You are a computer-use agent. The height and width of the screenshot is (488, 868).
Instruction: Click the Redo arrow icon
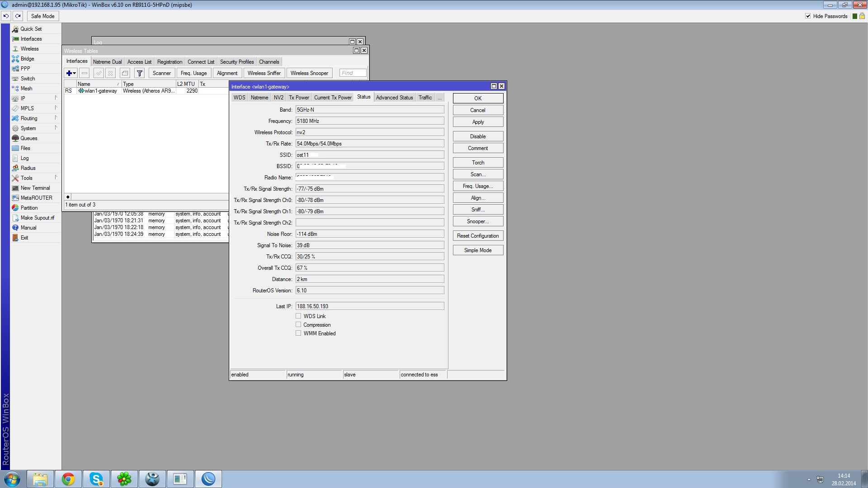[18, 16]
